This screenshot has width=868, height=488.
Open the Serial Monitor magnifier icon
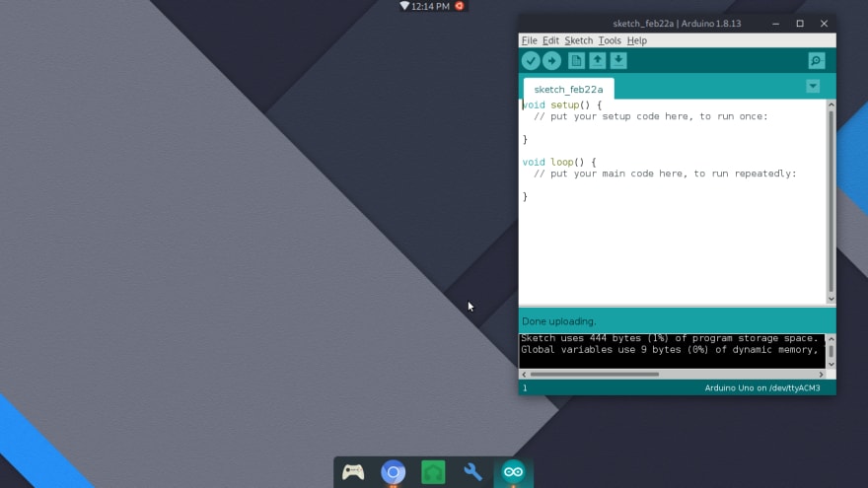(x=816, y=61)
